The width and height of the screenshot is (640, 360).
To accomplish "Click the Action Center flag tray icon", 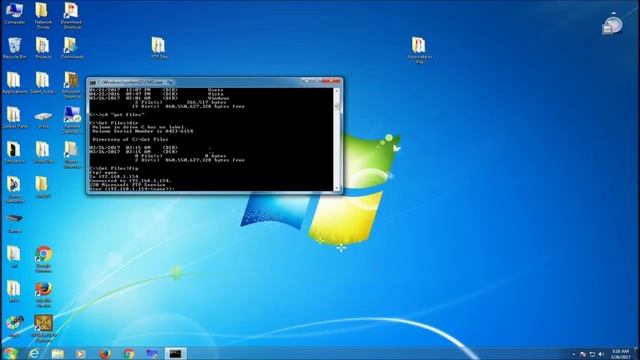I will 583,354.
